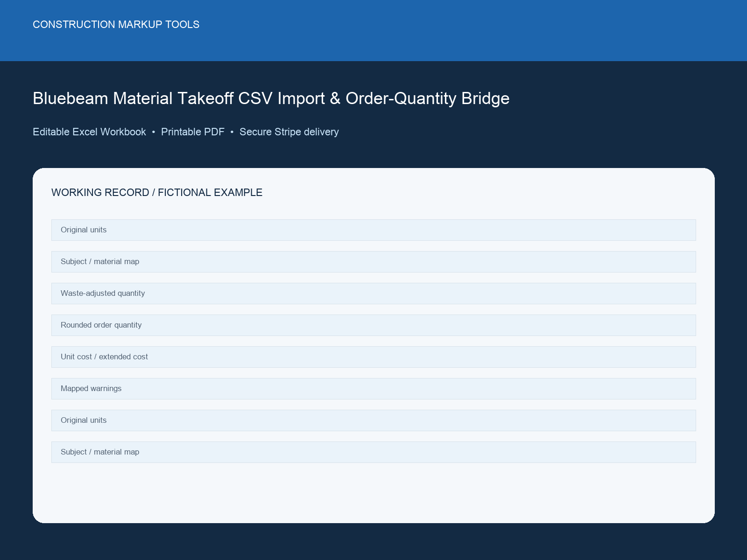Click the Editable Excel Workbook text
The image size is (747, 560).
tap(89, 132)
